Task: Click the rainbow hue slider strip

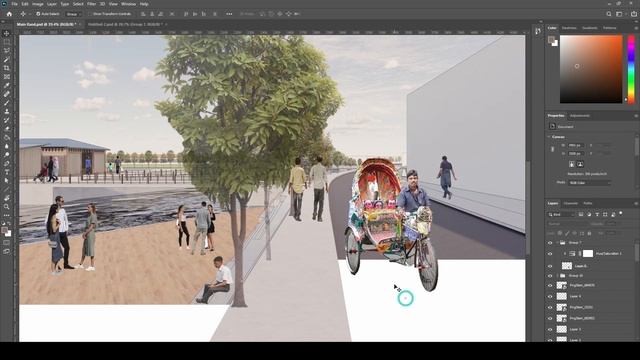Action: 631,69
